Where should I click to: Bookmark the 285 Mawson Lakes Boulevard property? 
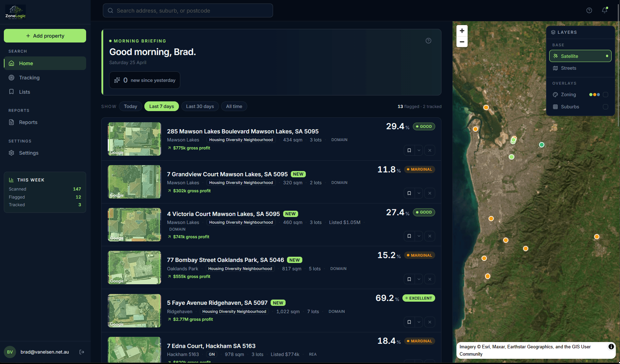click(x=409, y=150)
